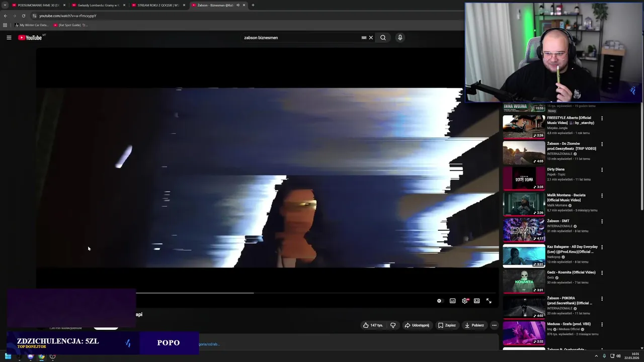This screenshot has height=362, width=644.
Task: Open video settings gear
Action: 465,301
